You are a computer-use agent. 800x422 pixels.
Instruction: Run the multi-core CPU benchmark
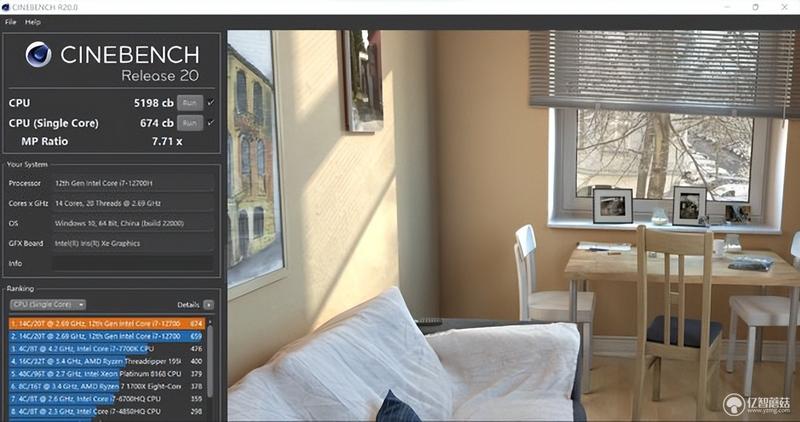point(190,103)
